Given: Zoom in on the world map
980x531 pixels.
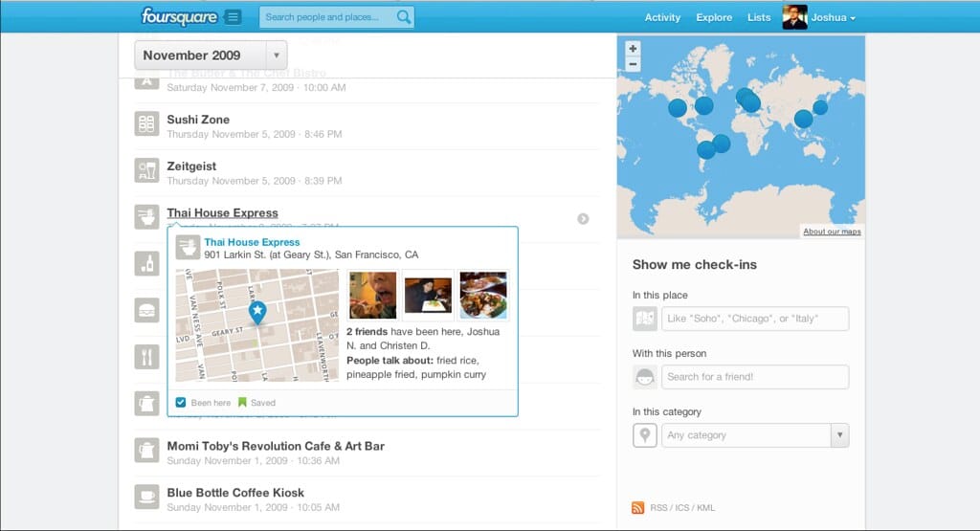Looking at the screenshot, I should click(633, 48).
